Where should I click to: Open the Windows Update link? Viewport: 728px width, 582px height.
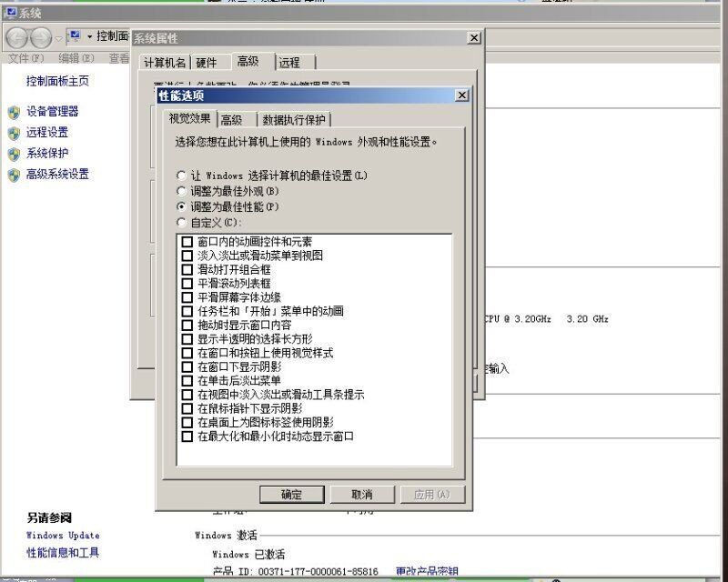click(63, 536)
